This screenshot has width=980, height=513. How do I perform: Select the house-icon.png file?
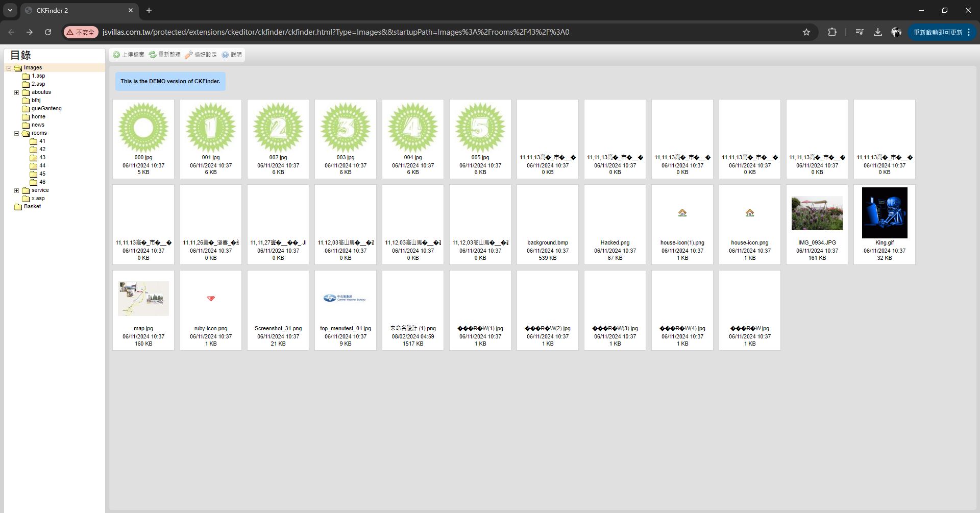pyautogui.click(x=750, y=224)
